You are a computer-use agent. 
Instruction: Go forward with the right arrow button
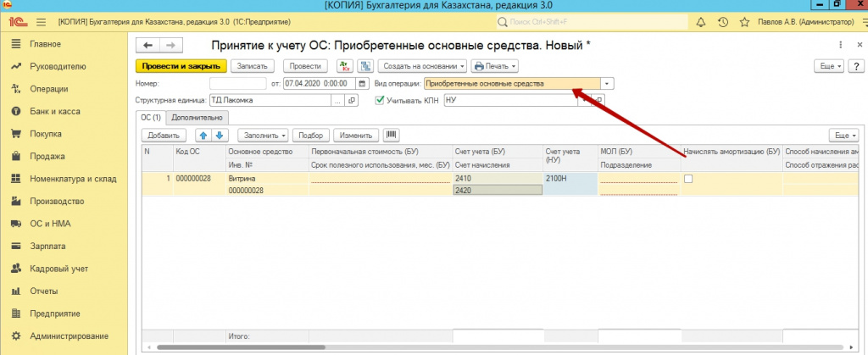point(171,46)
